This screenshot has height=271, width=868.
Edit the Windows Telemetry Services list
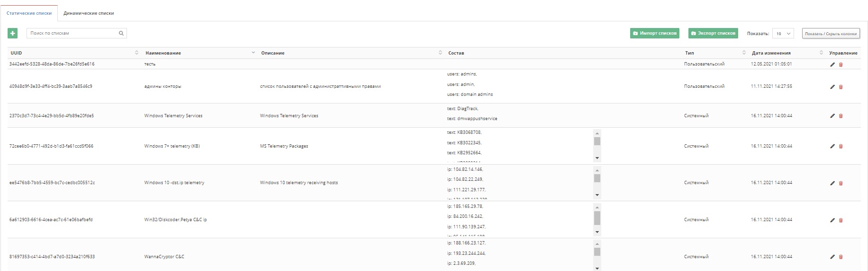tap(832, 116)
